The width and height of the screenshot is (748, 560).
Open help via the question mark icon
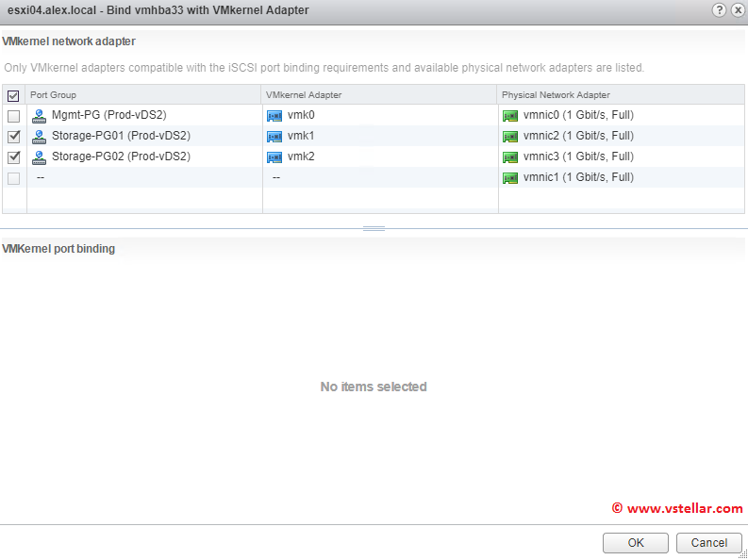coord(719,10)
